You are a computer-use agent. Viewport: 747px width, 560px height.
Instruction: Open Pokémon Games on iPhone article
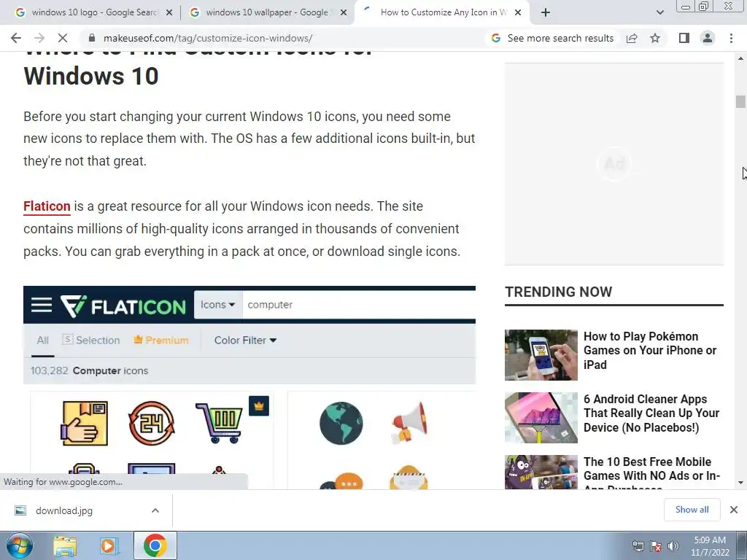[x=650, y=351]
